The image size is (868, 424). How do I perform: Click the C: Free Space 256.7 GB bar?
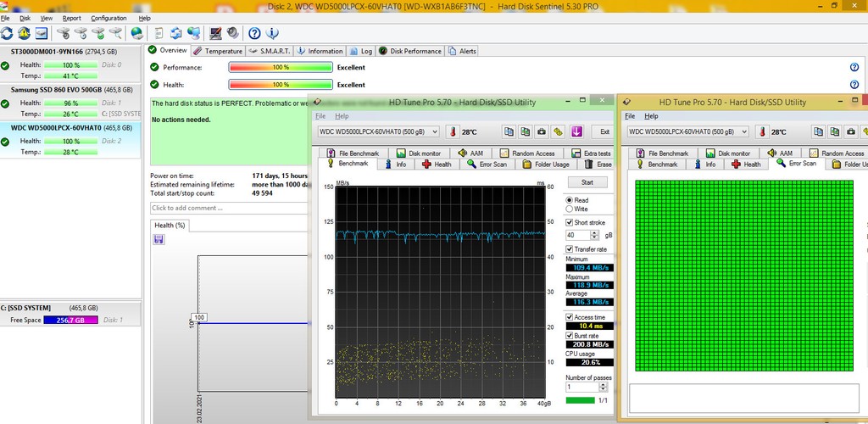(x=71, y=320)
